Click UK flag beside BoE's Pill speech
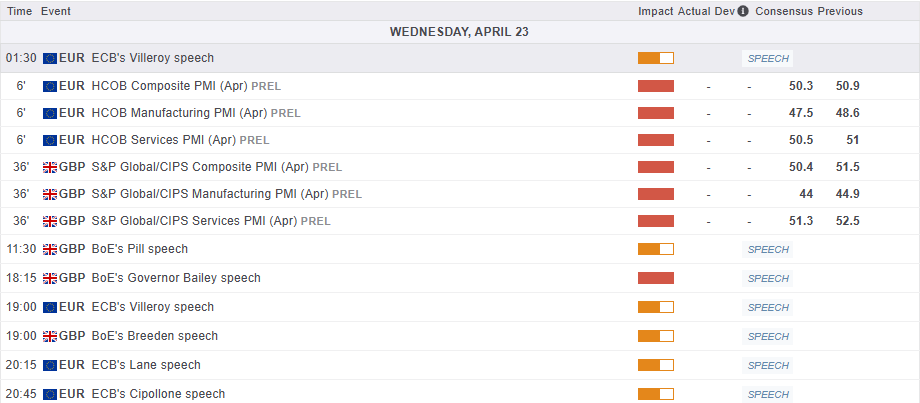Image resolution: width=920 pixels, height=403 pixels. pyautogui.click(x=50, y=249)
